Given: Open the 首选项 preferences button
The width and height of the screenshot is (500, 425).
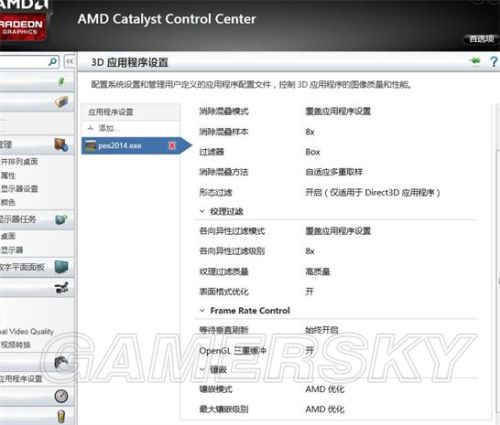Looking at the screenshot, I should (x=481, y=39).
